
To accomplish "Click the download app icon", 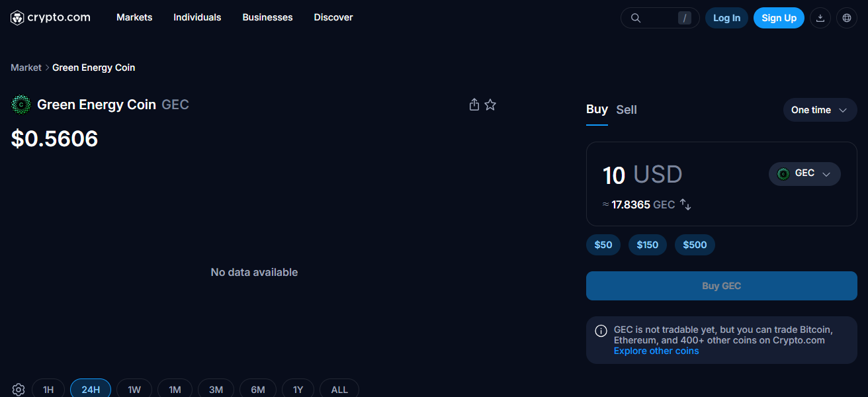I will pyautogui.click(x=820, y=18).
